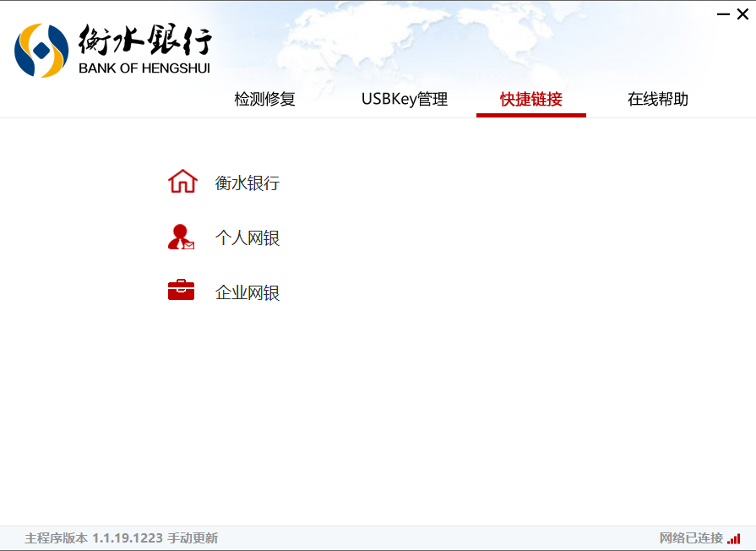Screen dimensions: 756x551
Task: Open the 个人网银 link text
Action: [247, 238]
